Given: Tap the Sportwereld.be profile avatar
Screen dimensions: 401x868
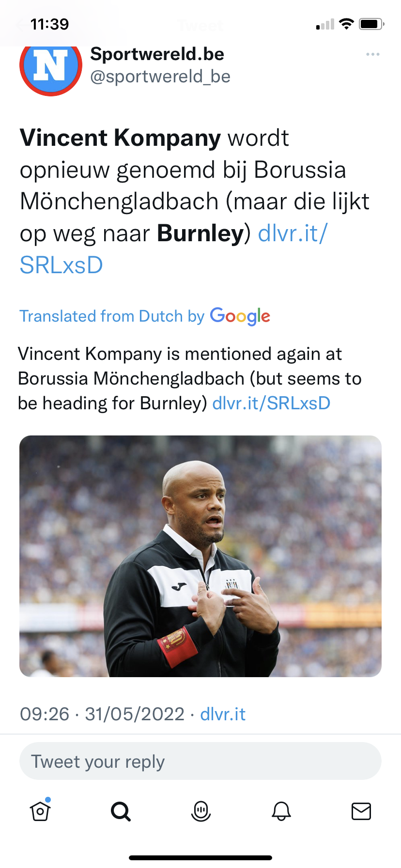Looking at the screenshot, I should pyautogui.click(x=50, y=66).
